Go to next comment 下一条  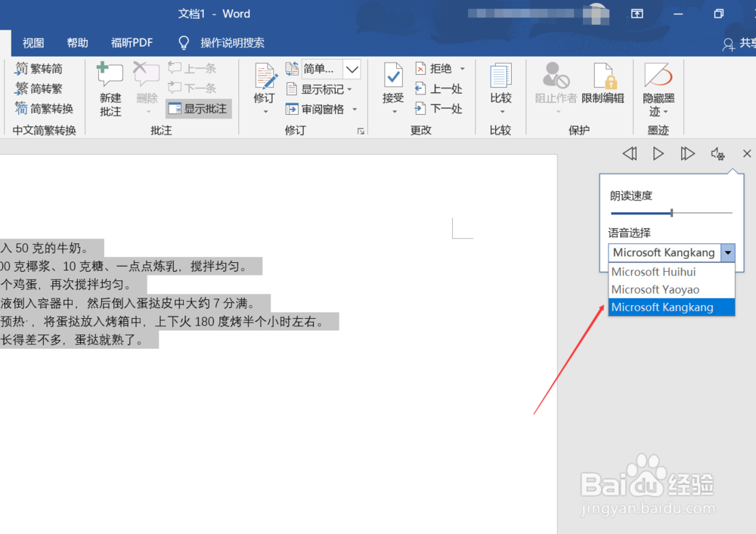tap(192, 88)
